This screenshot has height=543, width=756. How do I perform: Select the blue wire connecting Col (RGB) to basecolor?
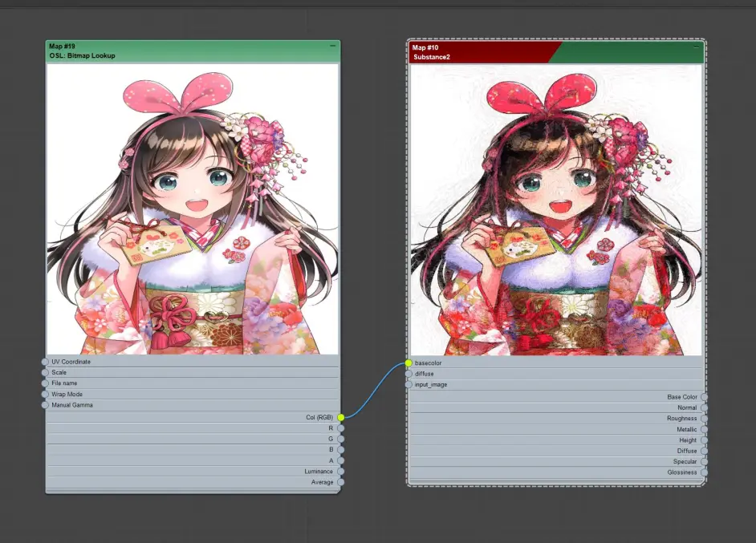[x=374, y=391]
